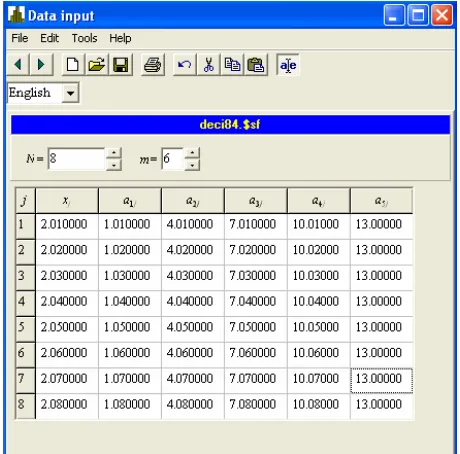
Task: Minimize the Data input window
Action: 394,15
